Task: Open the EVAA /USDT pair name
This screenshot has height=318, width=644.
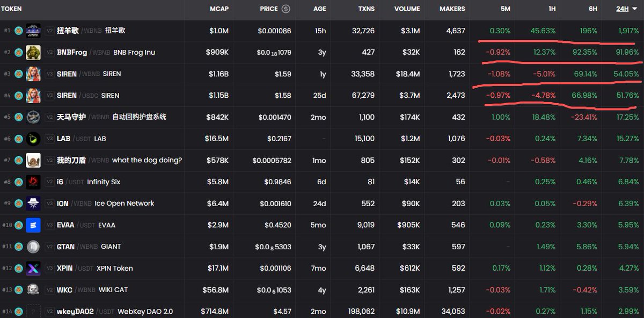Action: (x=77, y=225)
